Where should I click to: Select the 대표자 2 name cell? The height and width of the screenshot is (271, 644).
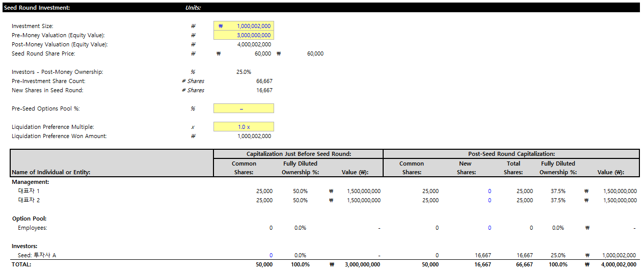[29, 200]
